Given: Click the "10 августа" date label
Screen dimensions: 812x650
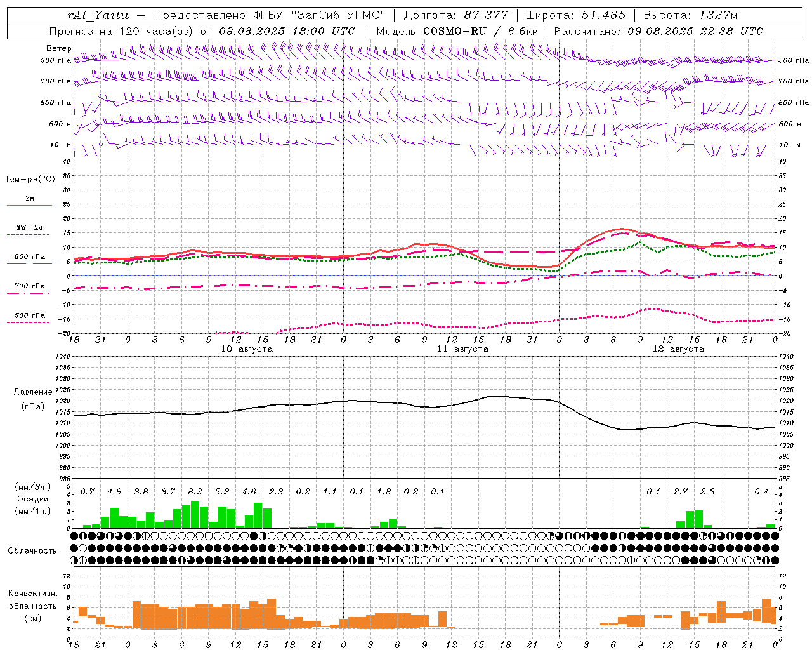Looking at the screenshot, I should (247, 349).
